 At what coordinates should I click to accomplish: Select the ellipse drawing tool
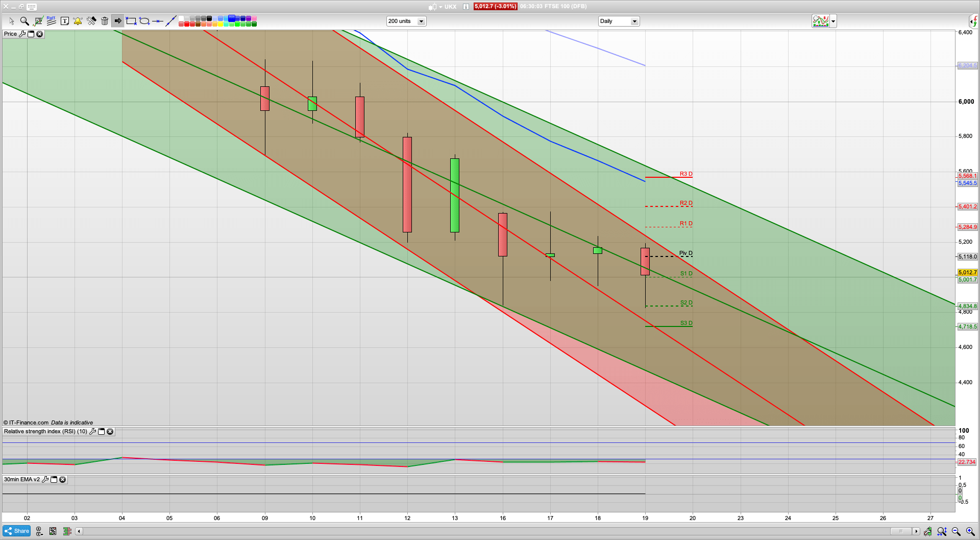click(x=144, y=21)
